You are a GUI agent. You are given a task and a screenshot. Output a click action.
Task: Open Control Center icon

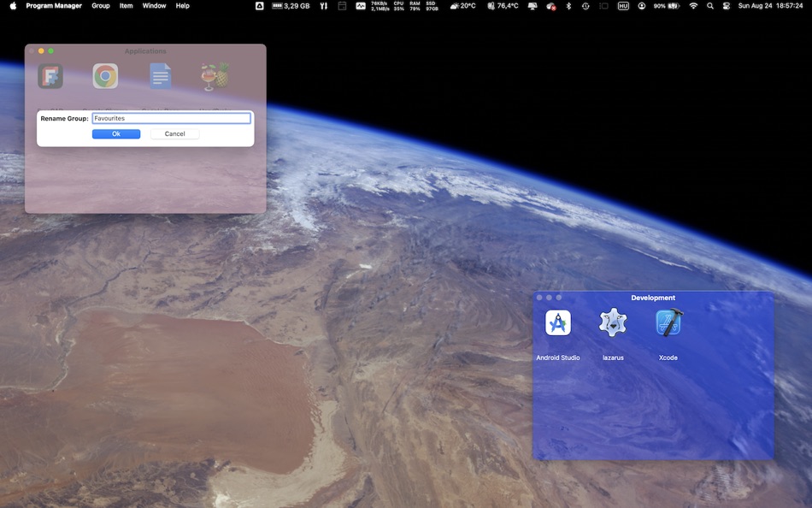point(726,6)
